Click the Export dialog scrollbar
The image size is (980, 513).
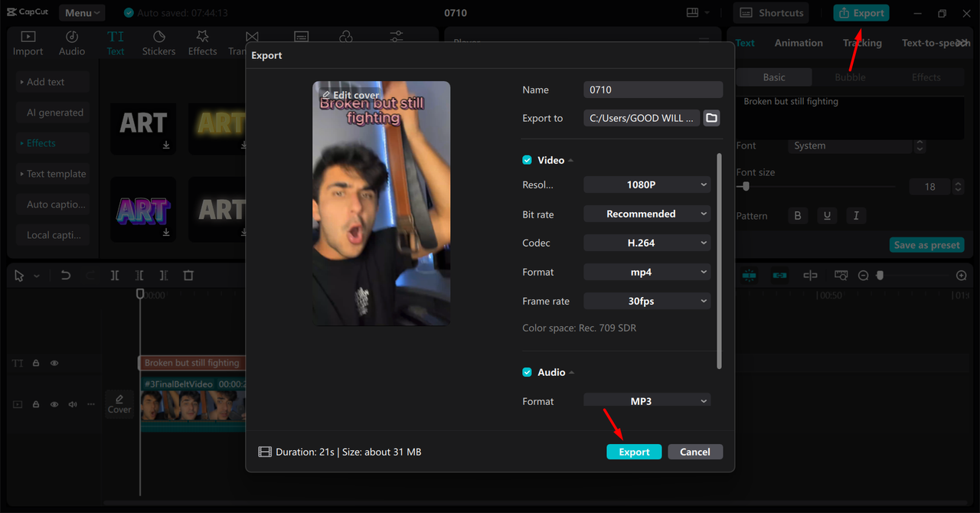click(719, 260)
